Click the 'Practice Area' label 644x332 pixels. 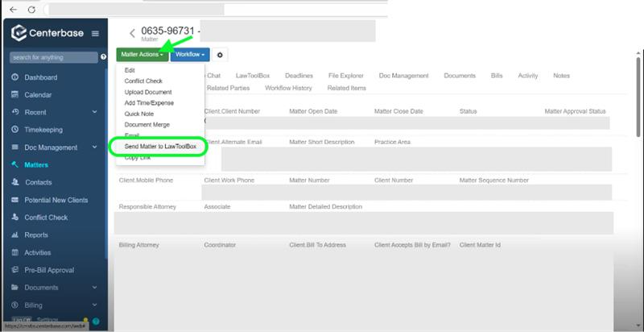392,142
